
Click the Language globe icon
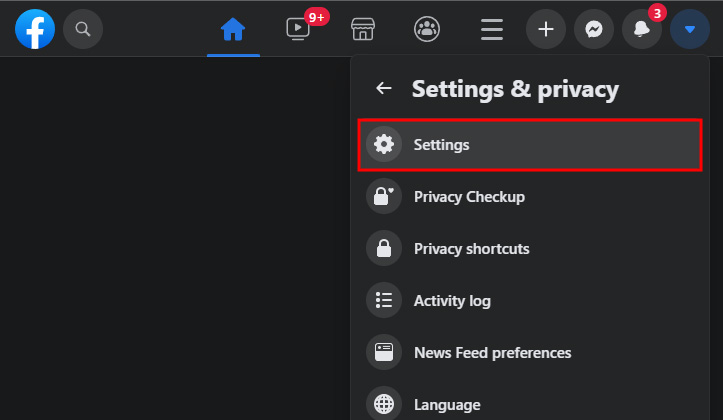coord(384,405)
